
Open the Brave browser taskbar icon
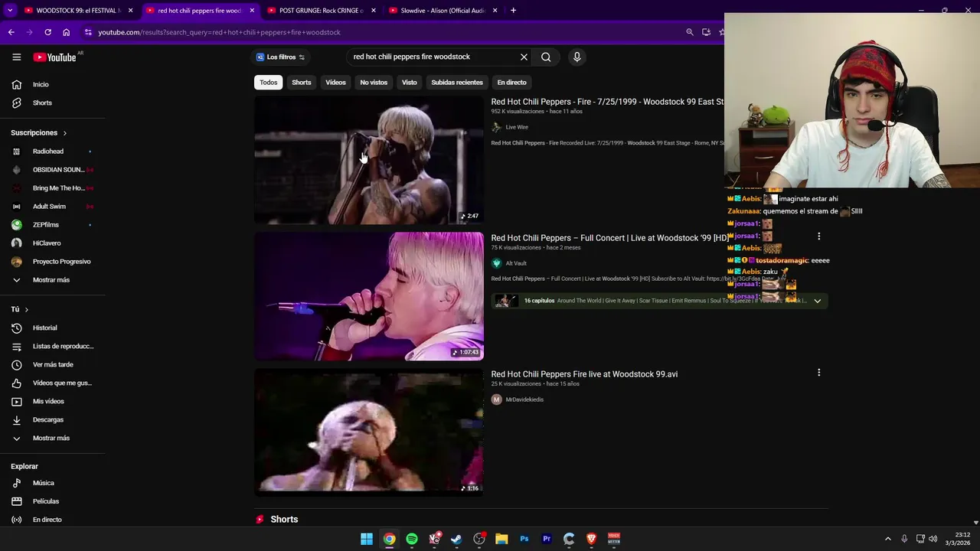[x=591, y=539]
